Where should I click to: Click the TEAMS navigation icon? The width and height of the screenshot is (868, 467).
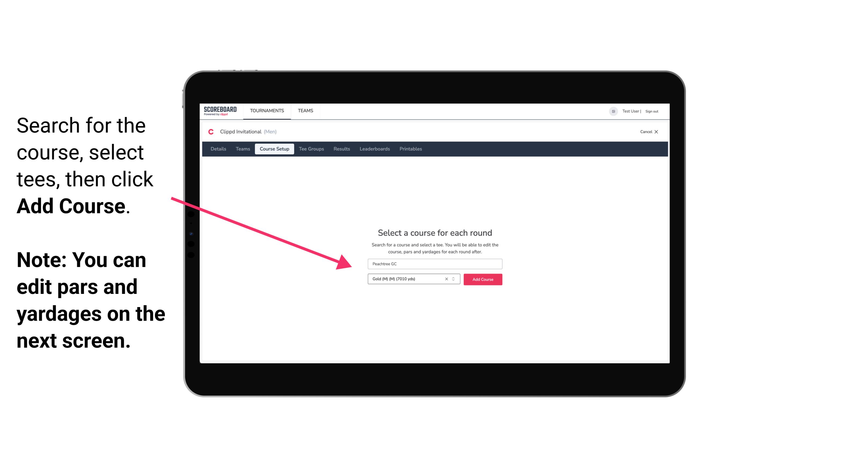pyautogui.click(x=305, y=110)
